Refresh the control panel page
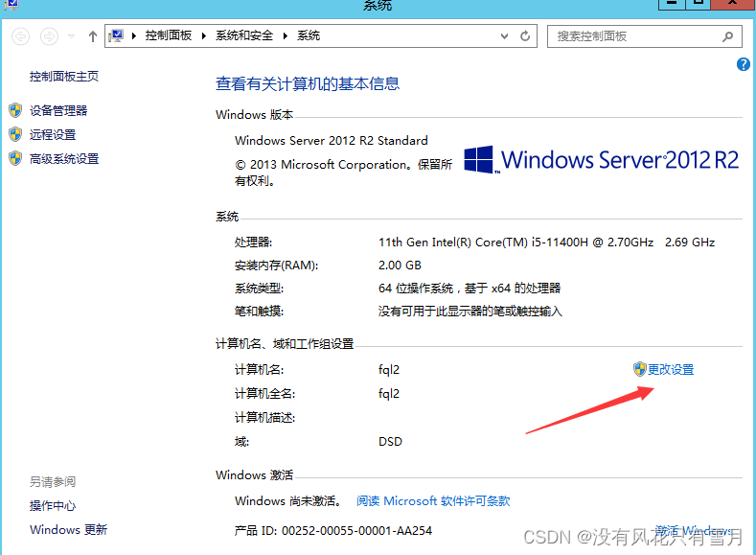This screenshot has width=756, height=555. [x=525, y=36]
